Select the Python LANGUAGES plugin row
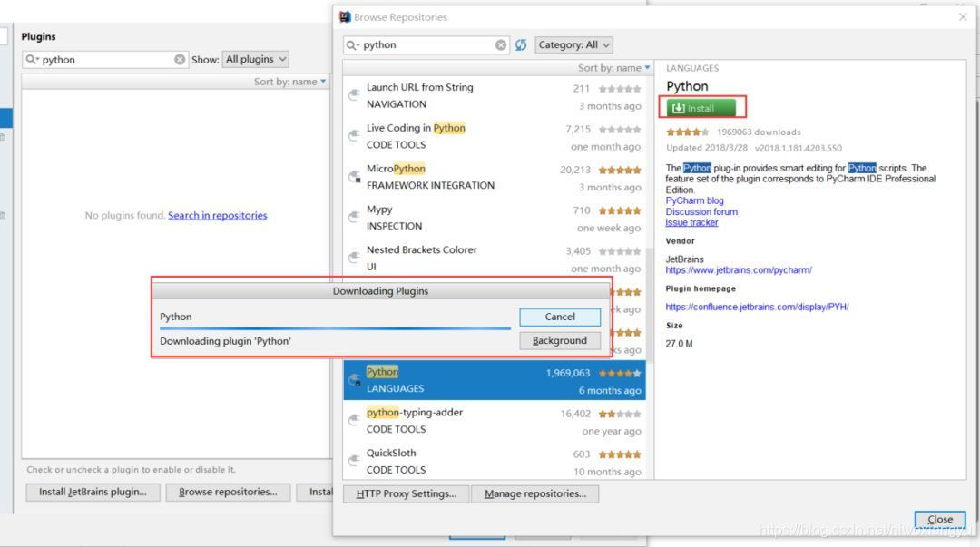980x547 pixels. (495, 380)
